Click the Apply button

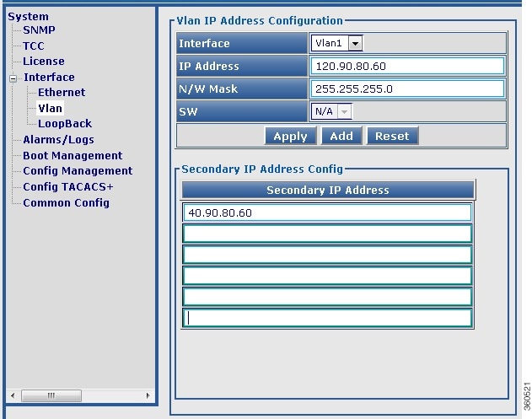tap(290, 136)
